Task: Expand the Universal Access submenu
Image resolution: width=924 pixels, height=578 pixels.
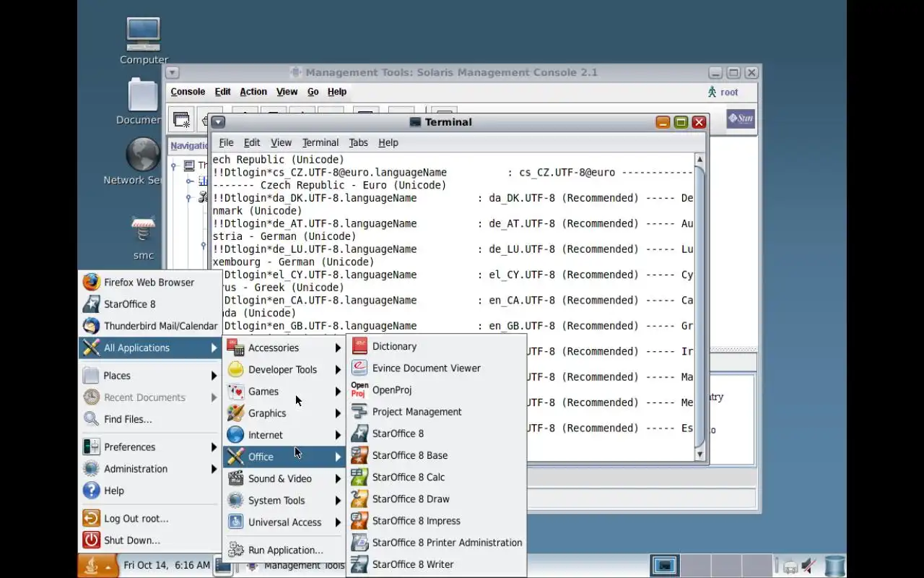Action: 284,522
